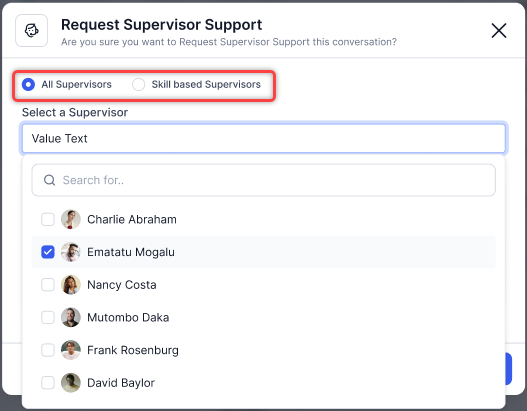Tick the checkbox beside Nancy Costa

(x=48, y=285)
